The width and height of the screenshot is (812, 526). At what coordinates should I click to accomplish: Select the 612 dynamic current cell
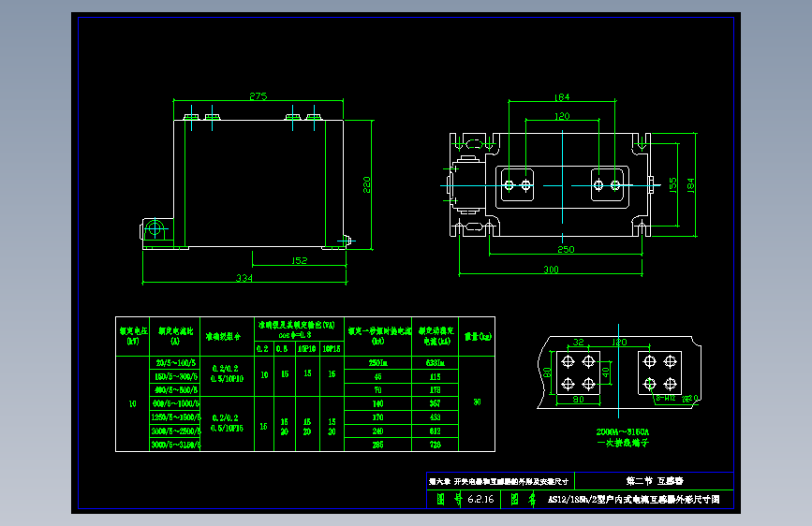click(x=435, y=431)
